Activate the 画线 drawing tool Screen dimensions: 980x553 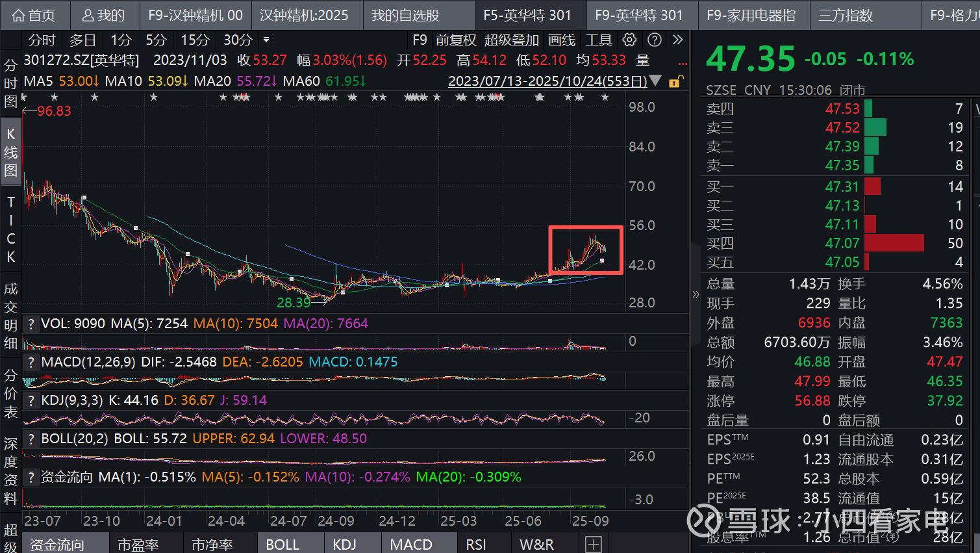562,40
